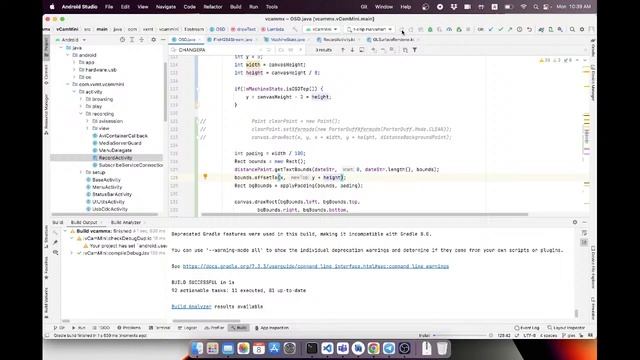Open the Event Log
The width and height of the screenshot is (640, 360).
pos(527,328)
